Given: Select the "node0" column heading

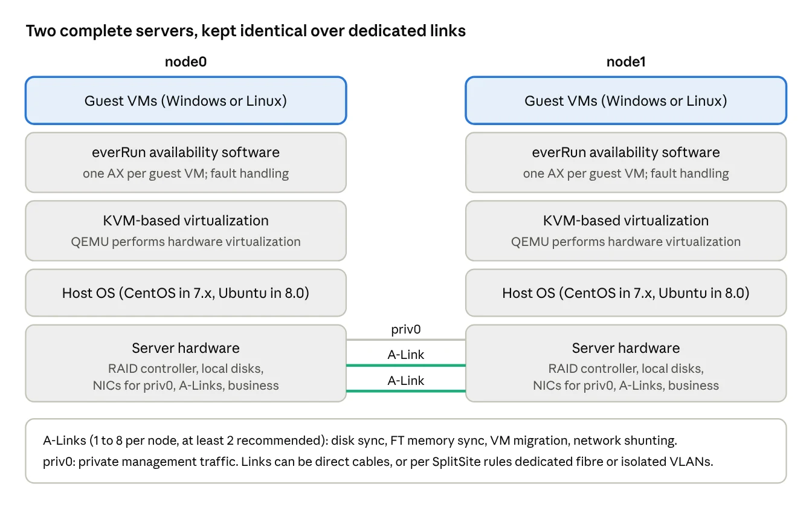Looking at the screenshot, I should [185, 62].
